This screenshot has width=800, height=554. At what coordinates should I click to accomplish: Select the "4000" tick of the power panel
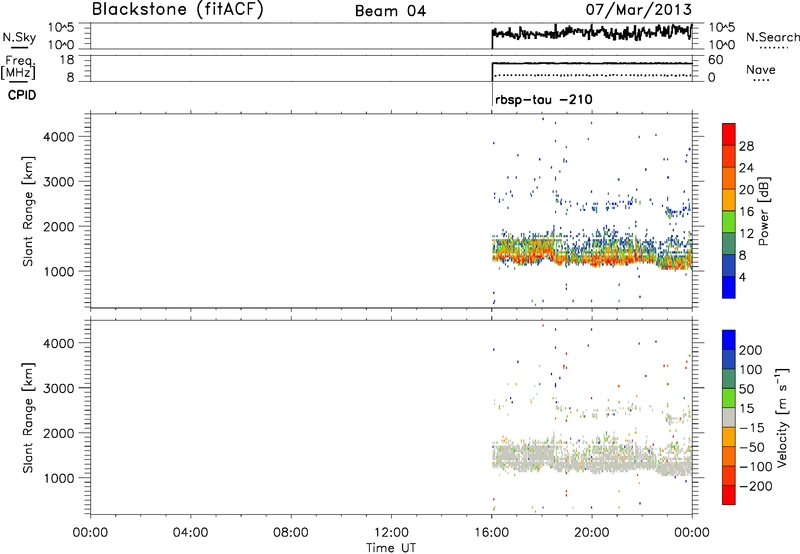point(58,137)
